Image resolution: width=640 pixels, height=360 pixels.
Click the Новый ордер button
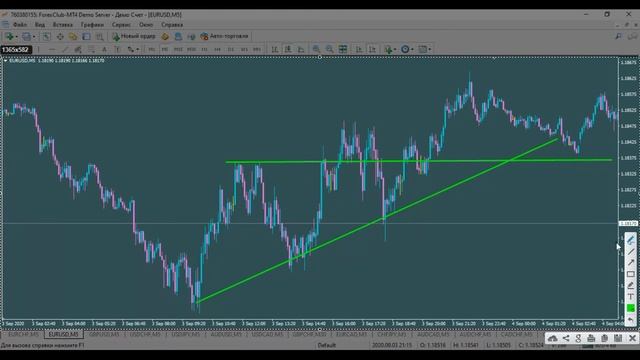pyautogui.click(x=134, y=36)
